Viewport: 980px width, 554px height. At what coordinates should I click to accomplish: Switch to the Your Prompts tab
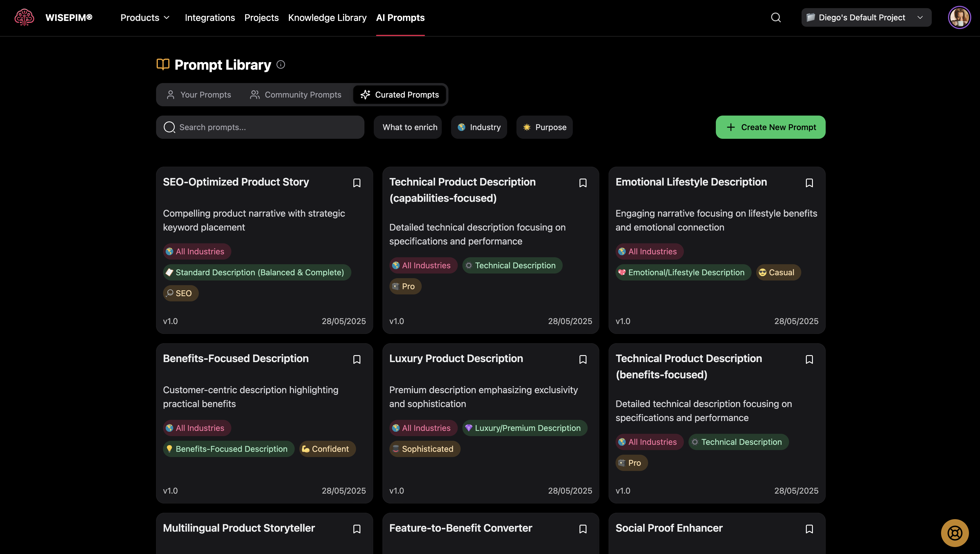point(199,95)
